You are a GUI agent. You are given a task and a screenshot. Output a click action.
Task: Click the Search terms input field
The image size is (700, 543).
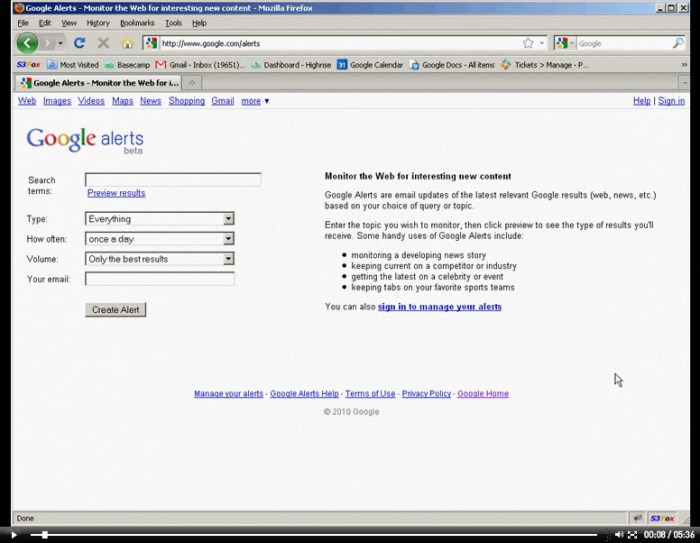[x=173, y=180]
